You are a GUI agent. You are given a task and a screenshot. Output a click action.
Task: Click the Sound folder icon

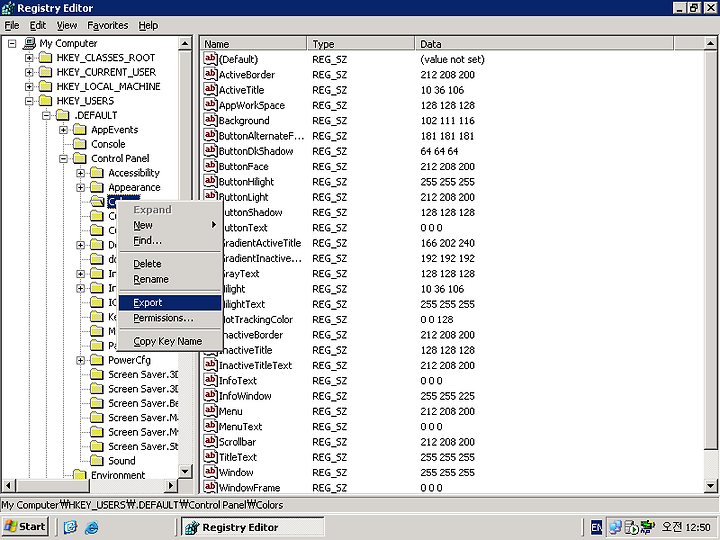(97, 461)
